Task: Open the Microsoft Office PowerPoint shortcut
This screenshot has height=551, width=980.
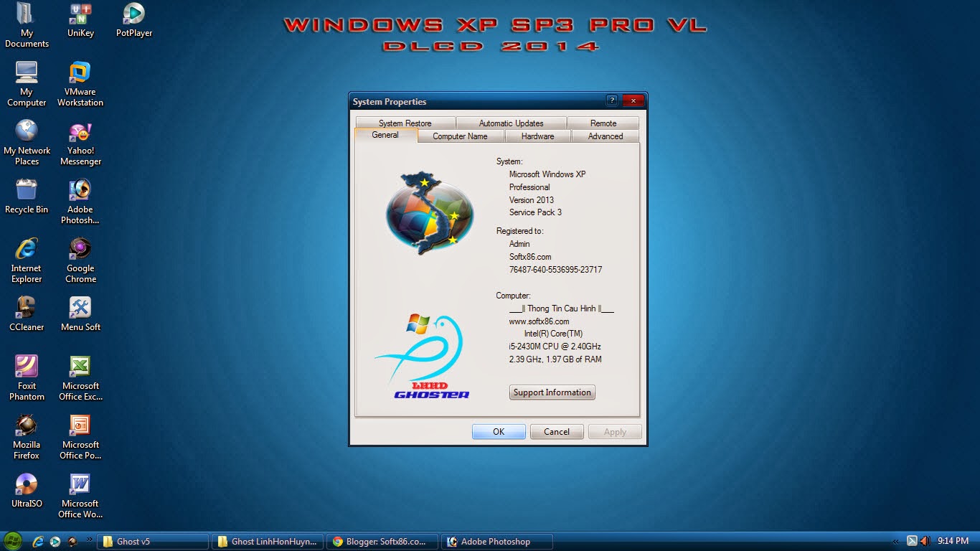Action: pos(80,437)
